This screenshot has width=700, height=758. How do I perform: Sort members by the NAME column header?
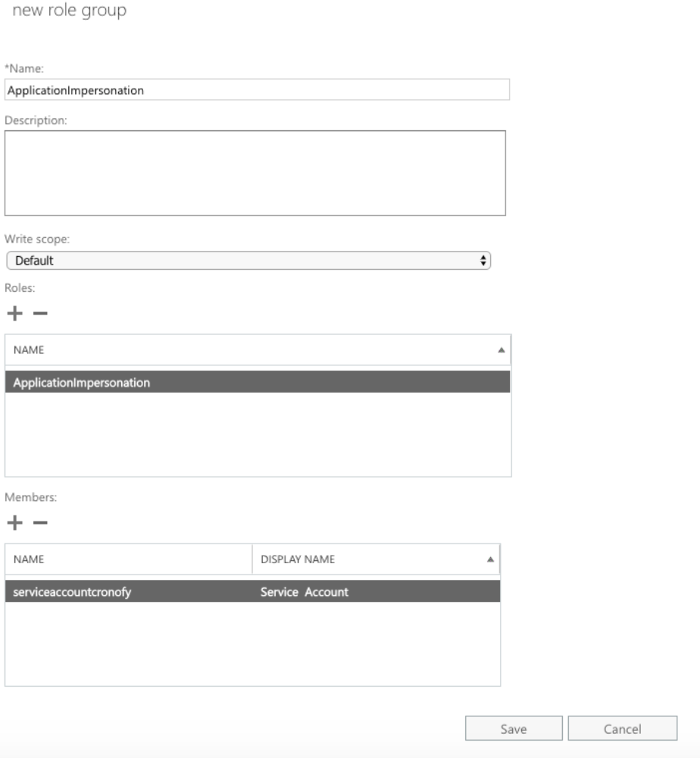[x=129, y=559]
